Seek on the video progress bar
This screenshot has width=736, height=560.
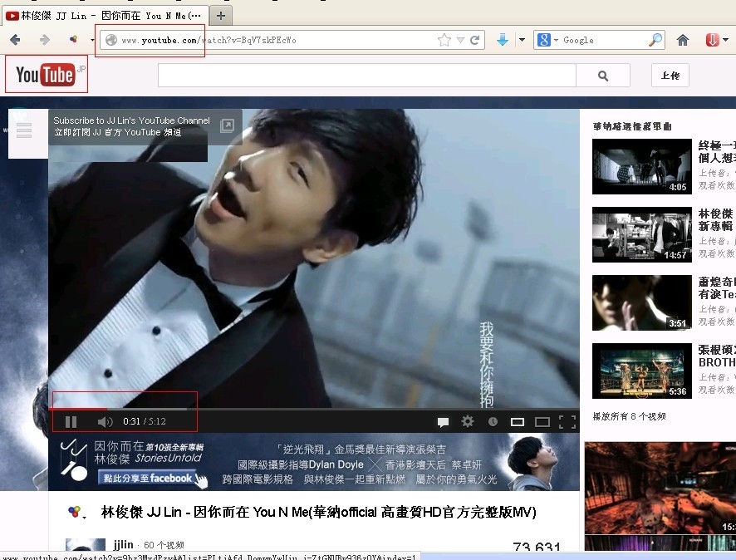(316, 409)
